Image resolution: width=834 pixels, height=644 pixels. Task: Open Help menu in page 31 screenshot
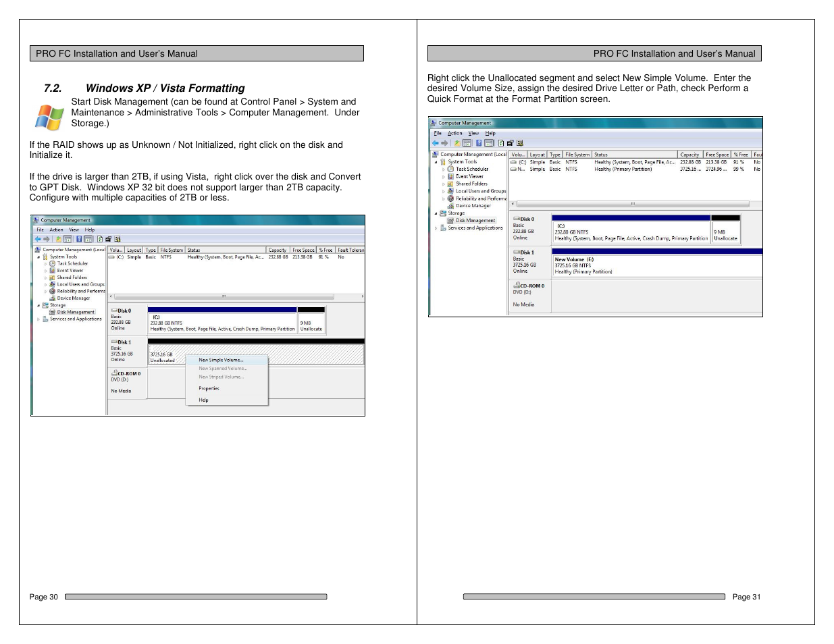pyautogui.click(x=490, y=133)
